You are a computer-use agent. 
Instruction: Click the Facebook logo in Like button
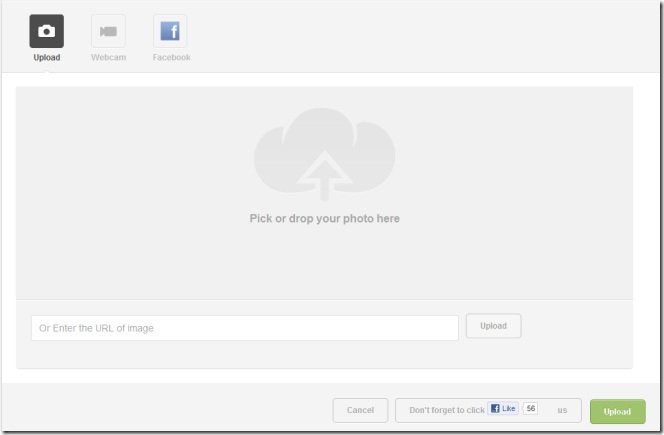pyautogui.click(x=495, y=408)
